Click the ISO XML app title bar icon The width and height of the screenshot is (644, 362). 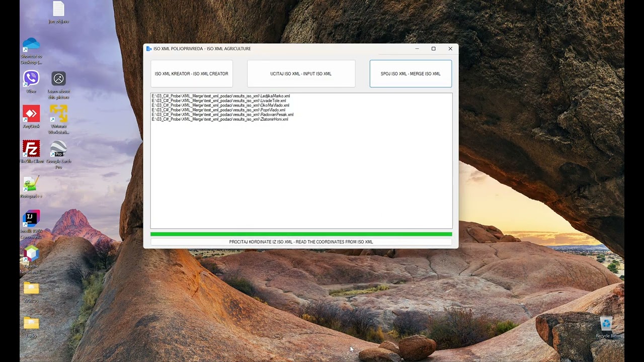point(149,49)
